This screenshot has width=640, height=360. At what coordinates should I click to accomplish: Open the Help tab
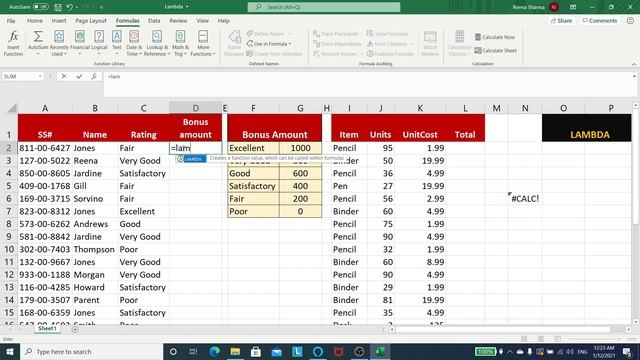[224, 20]
